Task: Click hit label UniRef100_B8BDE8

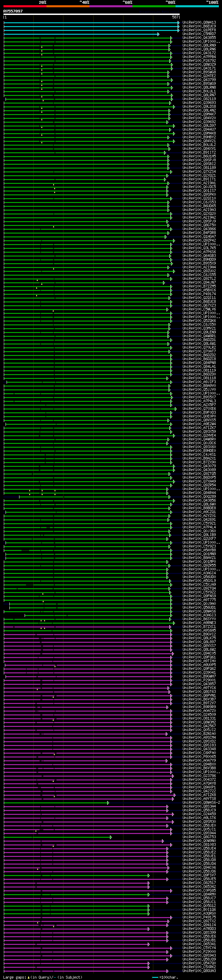Action: (x=199, y=508)
